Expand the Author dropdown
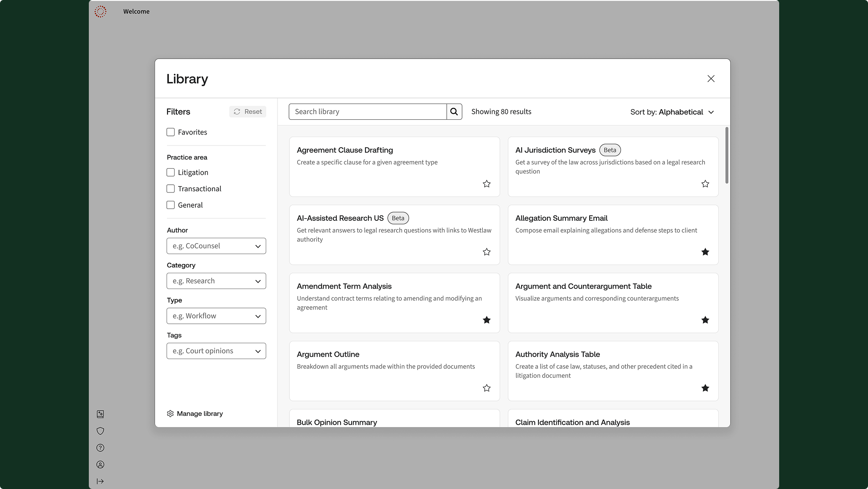868x489 pixels. point(216,246)
